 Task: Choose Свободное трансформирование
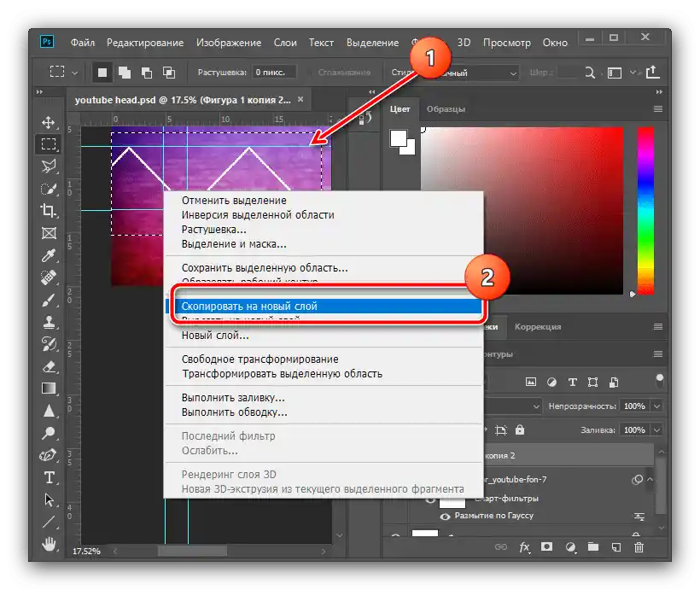coord(260,359)
